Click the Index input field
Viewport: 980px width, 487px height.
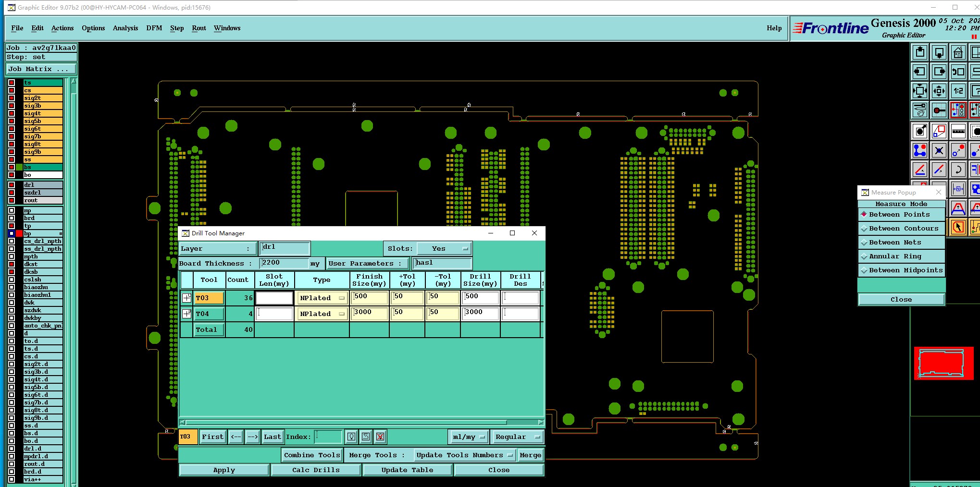[328, 437]
